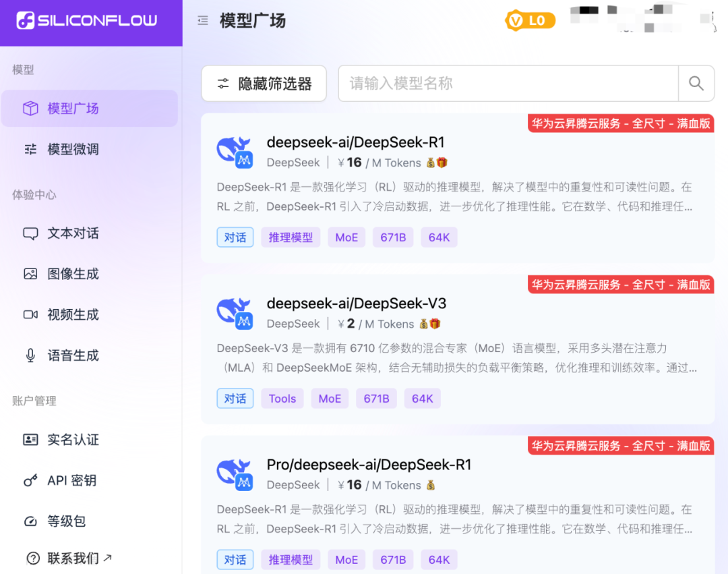Click the 模型广场 page heading
728x574 pixels.
tap(253, 20)
